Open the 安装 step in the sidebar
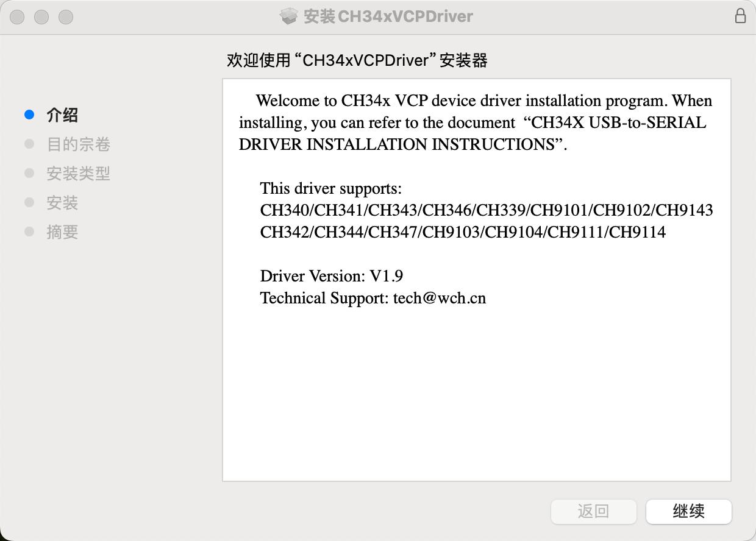Screen dimensions: 756x541 tap(62, 203)
